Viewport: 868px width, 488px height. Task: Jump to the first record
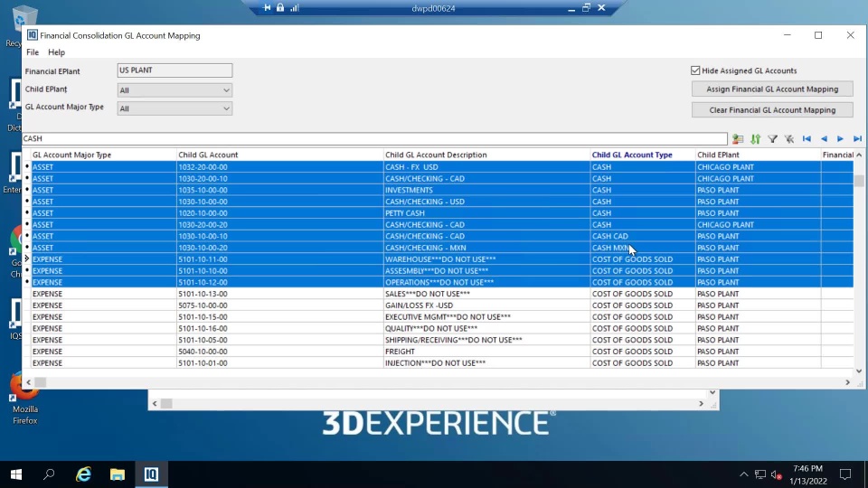tap(807, 139)
